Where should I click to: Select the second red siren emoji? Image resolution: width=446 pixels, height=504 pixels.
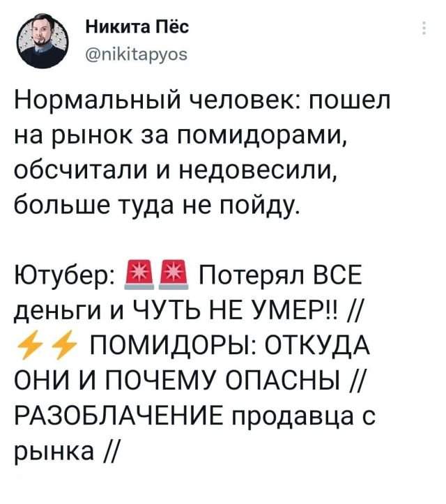point(175,275)
